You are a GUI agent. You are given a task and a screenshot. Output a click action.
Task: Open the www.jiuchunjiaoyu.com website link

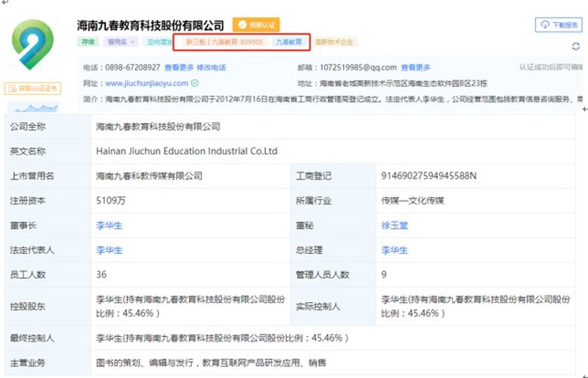pos(146,83)
